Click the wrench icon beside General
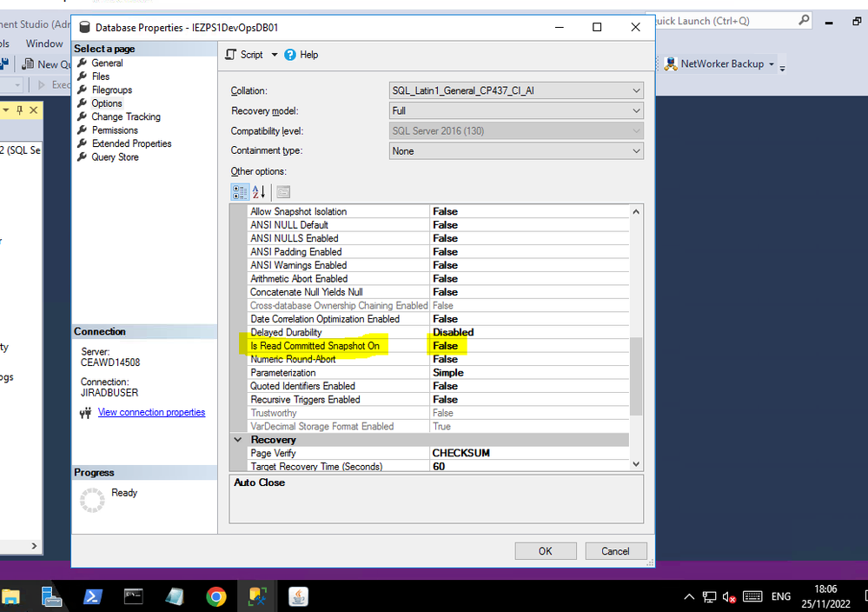 coord(82,63)
